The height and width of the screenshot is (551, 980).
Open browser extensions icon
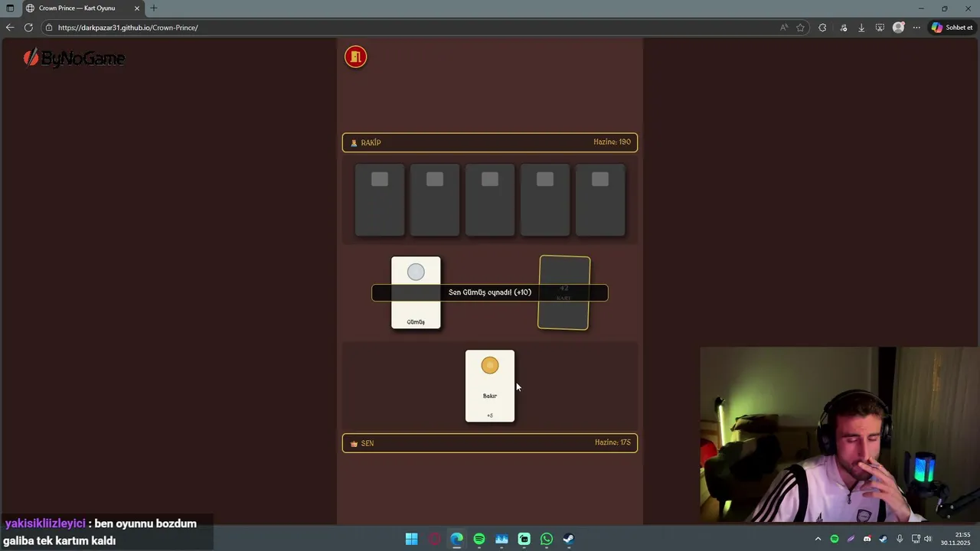[822, 28]
